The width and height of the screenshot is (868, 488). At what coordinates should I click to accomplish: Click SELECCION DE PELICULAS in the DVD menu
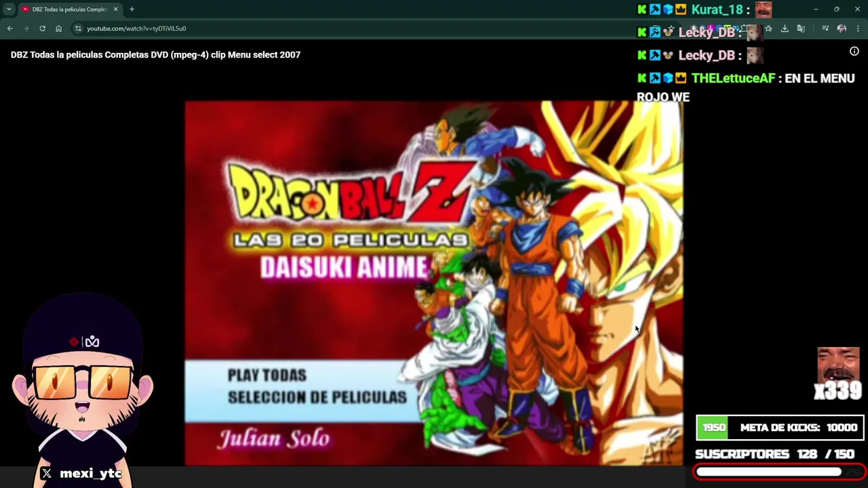pos(317,397)
